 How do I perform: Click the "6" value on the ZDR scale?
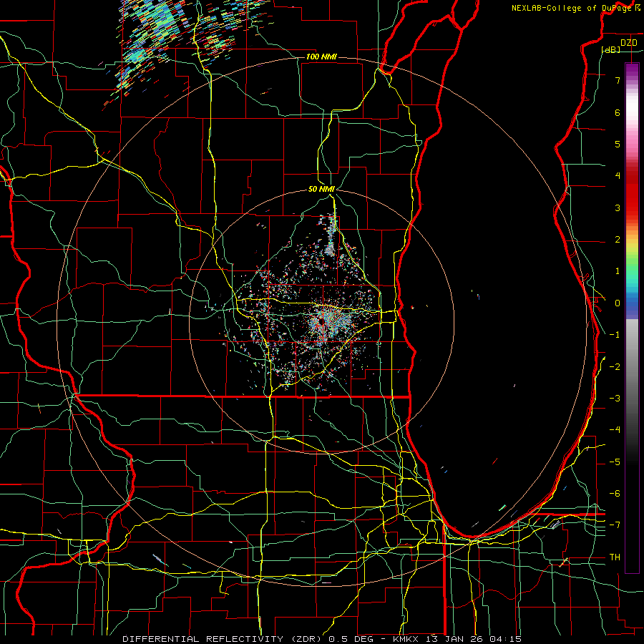(x=618, y=112)
